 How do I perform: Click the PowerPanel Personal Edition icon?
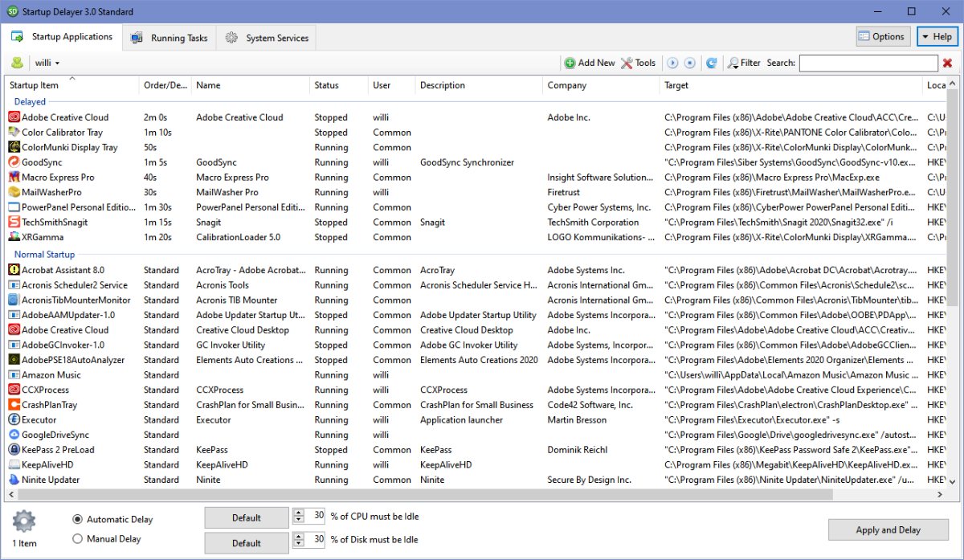(x=14, y=207)
